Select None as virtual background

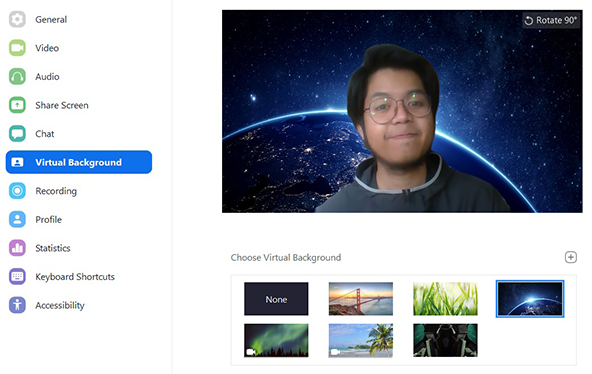(276, 299)
